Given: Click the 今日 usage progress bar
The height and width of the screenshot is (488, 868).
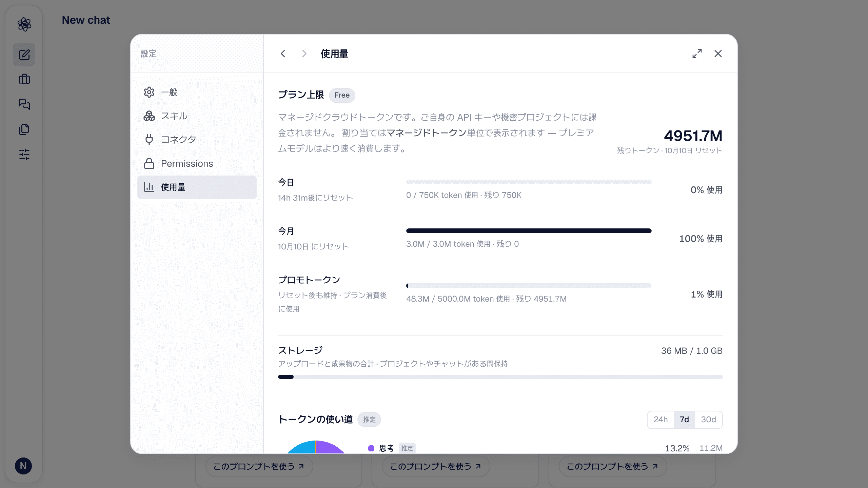Looking at the screenshot, I should click(x=529, y=182).
